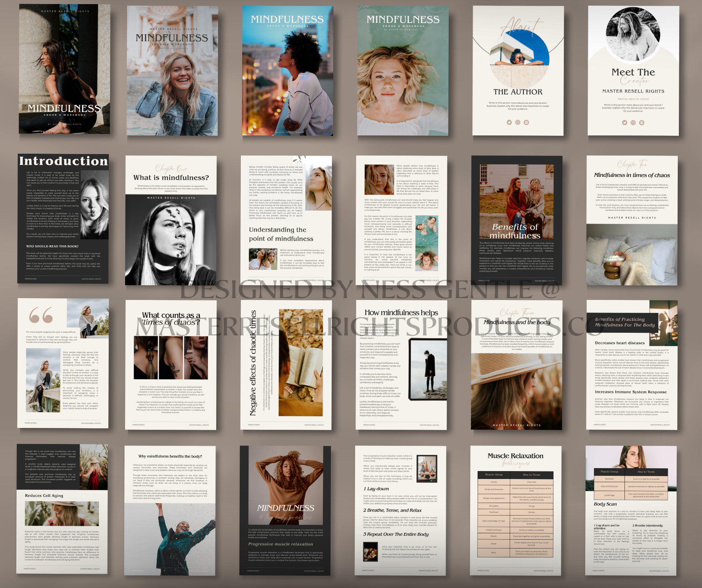Click the large quotation mark graphic
702x588 pixels.
tap(41, 315)
